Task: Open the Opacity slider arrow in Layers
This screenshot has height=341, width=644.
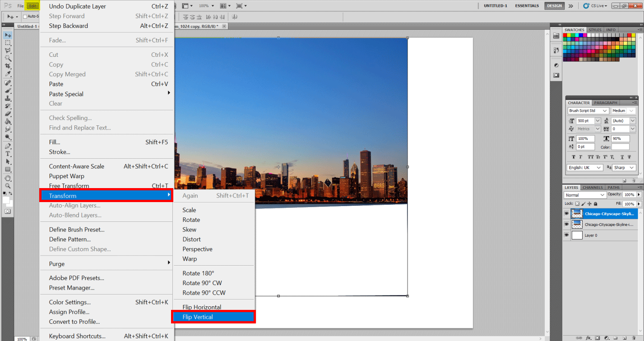Action: click(639, 195)
